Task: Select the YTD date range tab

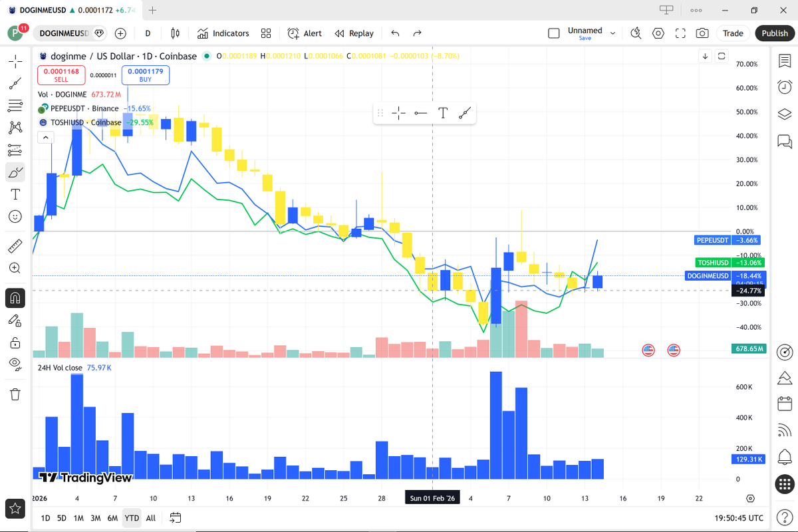Action: 132,518
